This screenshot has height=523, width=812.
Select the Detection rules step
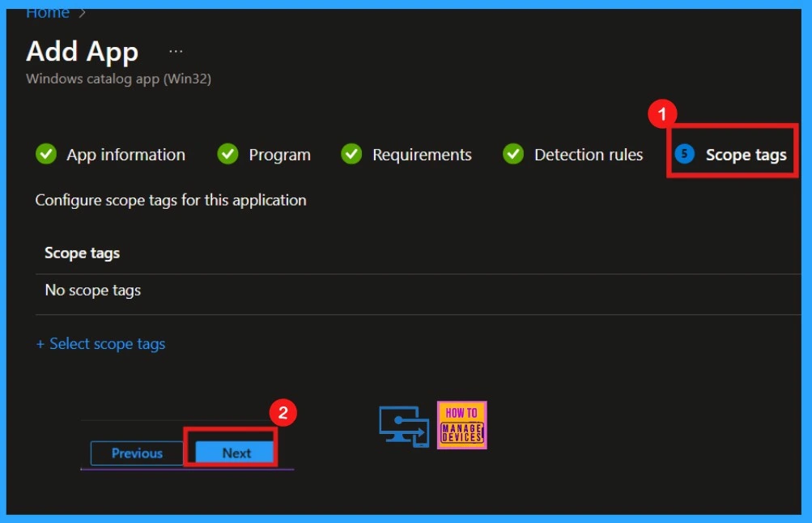click(x=589, y=155)
